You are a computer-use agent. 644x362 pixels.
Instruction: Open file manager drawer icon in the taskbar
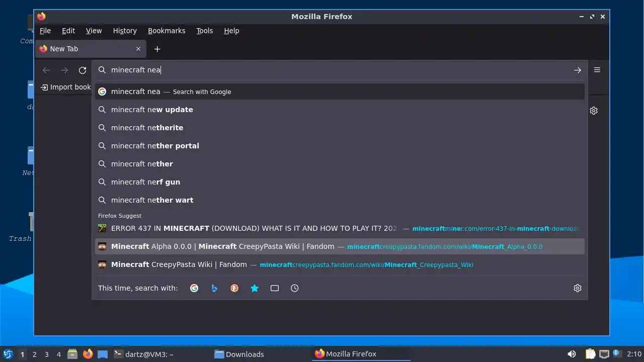point(72,354)
